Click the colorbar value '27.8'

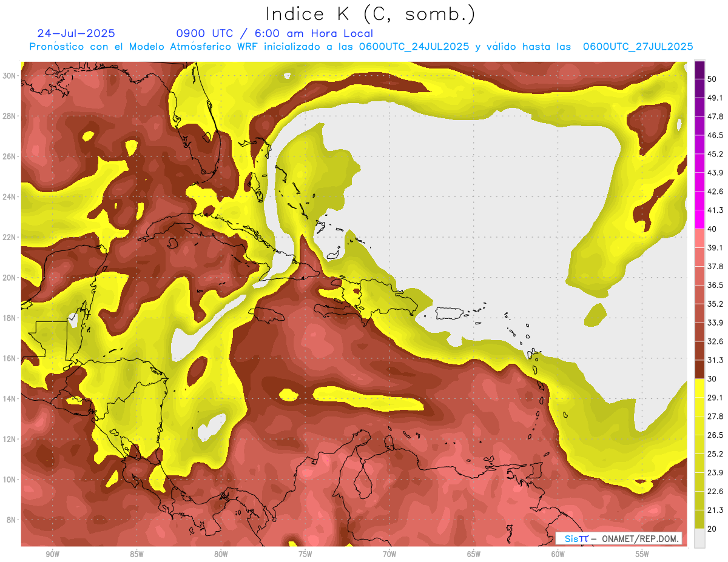pyautogui.click(x=715, y=416)
